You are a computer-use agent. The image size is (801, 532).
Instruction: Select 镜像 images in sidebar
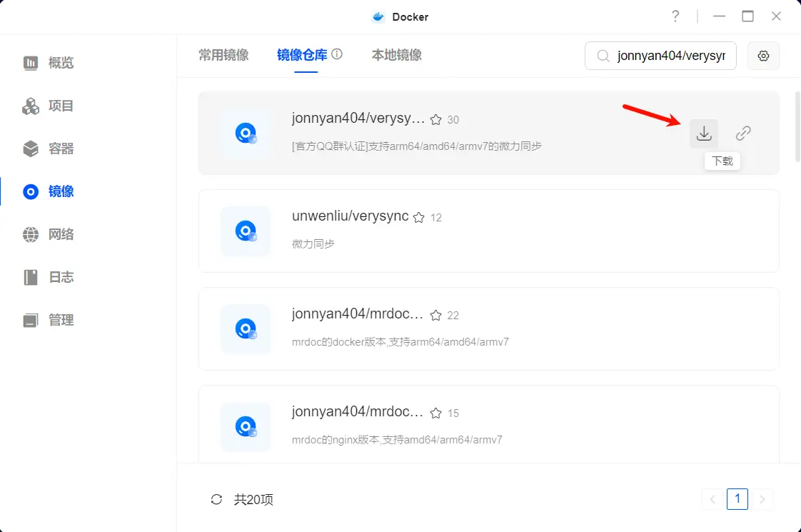coord(49,191)
